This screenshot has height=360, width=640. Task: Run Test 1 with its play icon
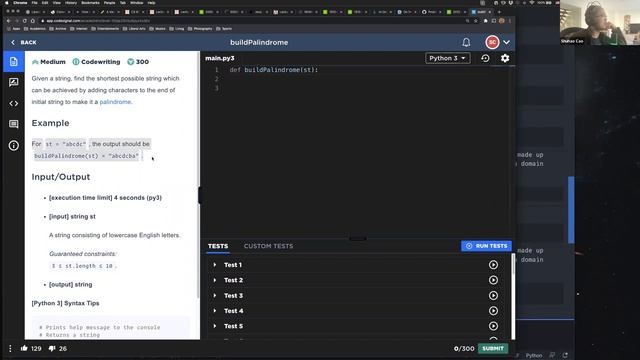click(x=493, y=265)
